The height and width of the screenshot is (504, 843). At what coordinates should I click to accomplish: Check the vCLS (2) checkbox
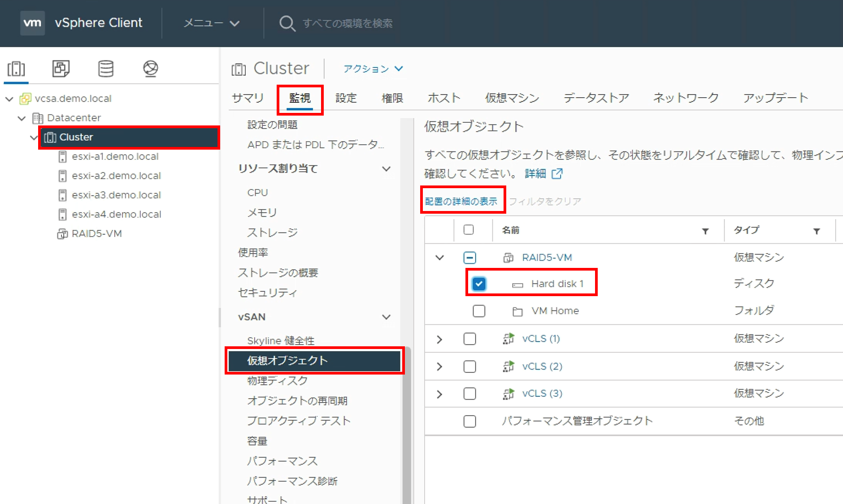(x=469, y=366)
